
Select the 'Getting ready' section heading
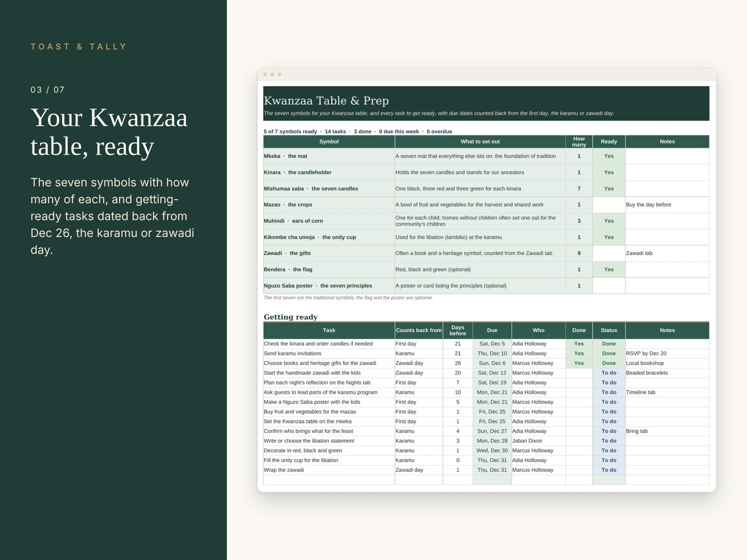tap(291, 317)
